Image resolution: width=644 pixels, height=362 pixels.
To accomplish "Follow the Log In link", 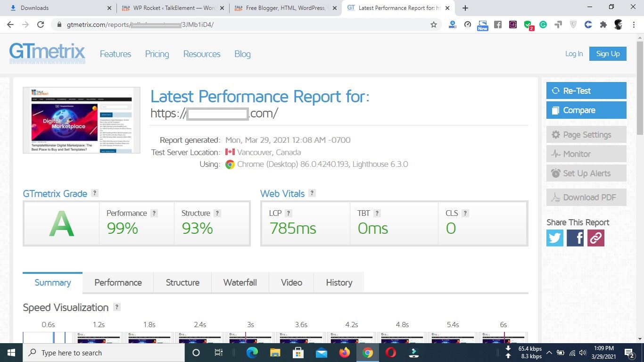I will point(574,54).
